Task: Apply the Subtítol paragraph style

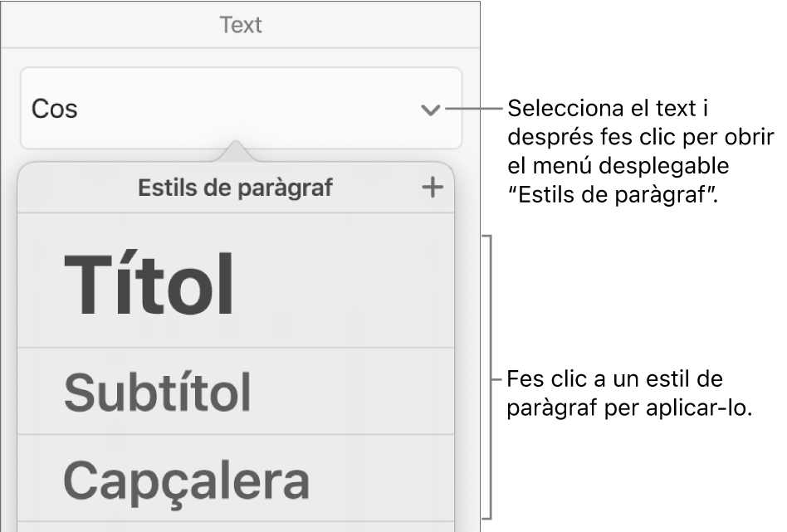Action: click(x=237, y=391)
